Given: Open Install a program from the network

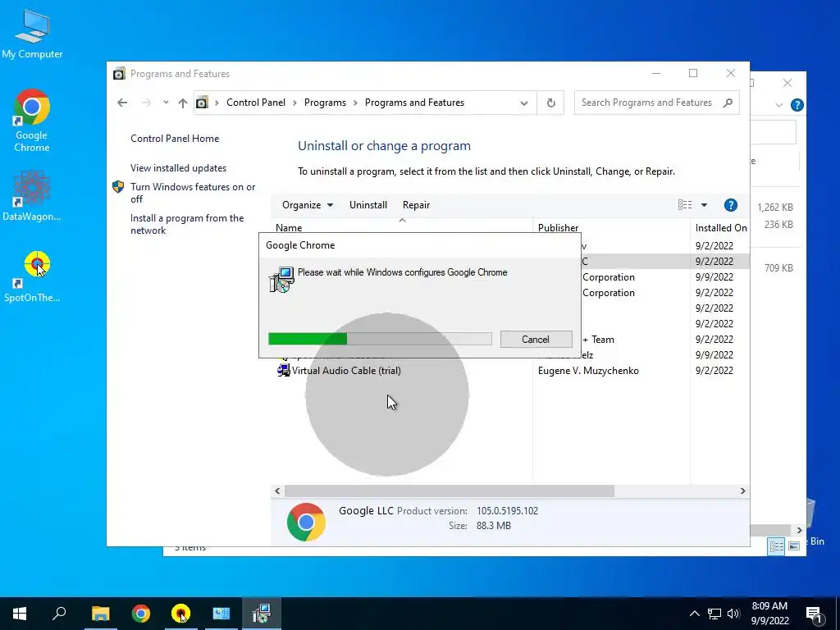Looking at the screenshot, I should click(187, 224).
